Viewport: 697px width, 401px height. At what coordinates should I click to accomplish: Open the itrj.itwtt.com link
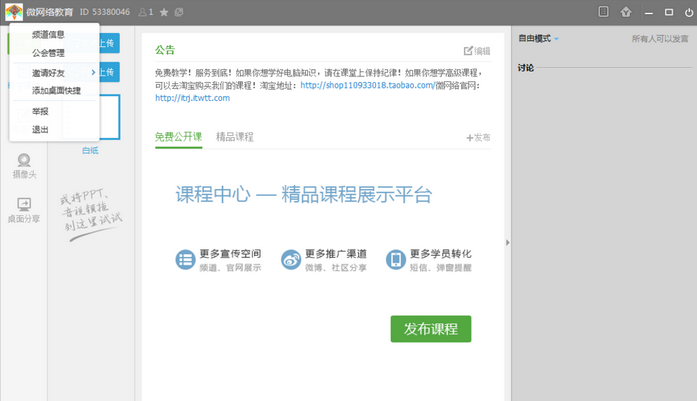click(192, 98)
